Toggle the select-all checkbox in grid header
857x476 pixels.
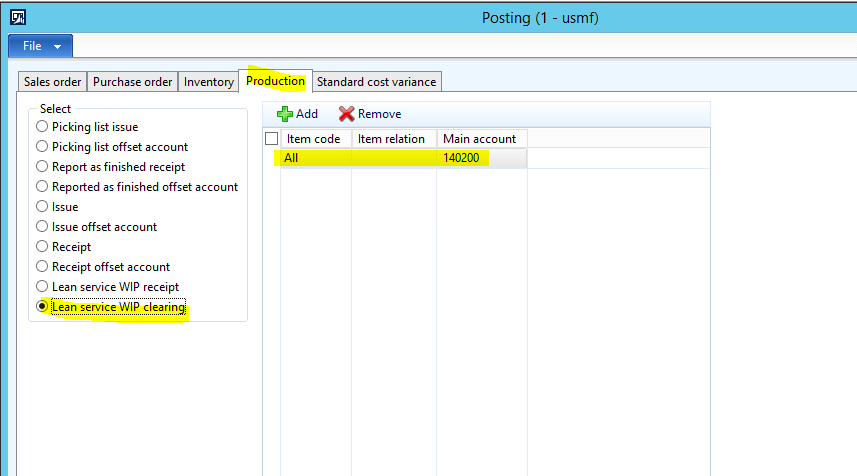coord(271,139)
